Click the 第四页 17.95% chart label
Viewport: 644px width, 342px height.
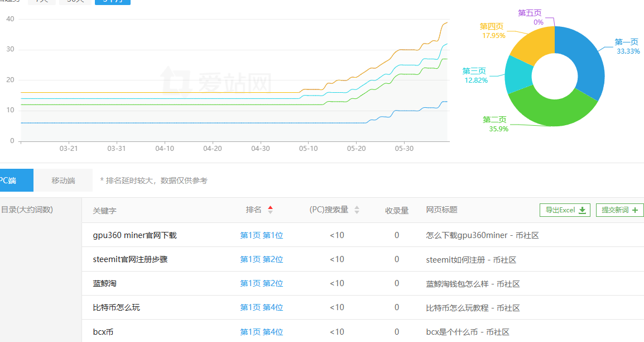[x=493, y=31]
